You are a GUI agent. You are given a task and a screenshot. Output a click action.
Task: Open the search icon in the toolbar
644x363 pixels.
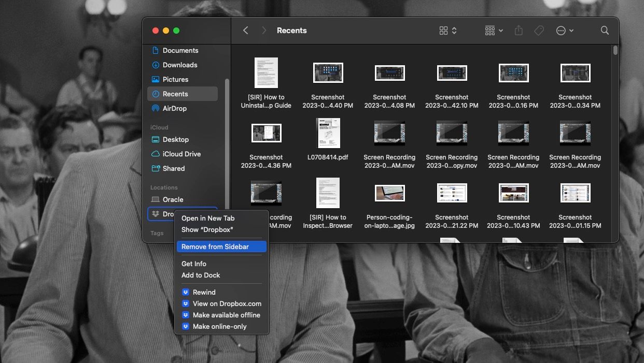point(605,31)
